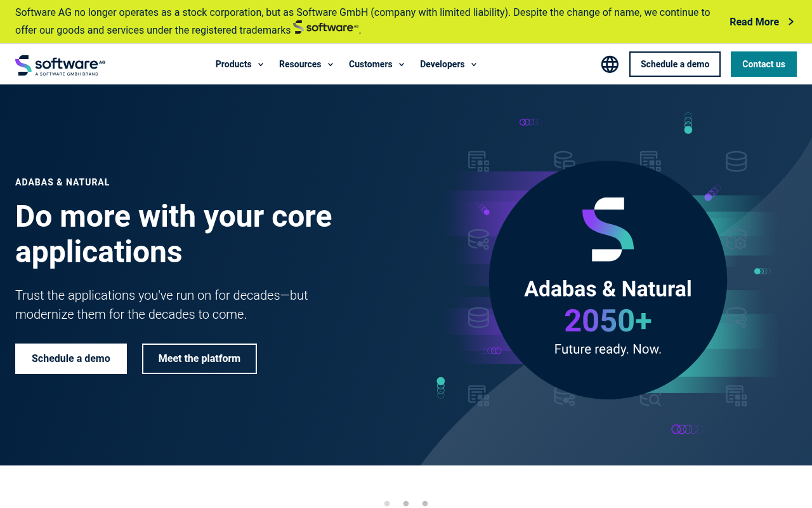The height and width of the screenshot is (508, 812).
Task: Switch to the second carousel slide
Action: 405,503
